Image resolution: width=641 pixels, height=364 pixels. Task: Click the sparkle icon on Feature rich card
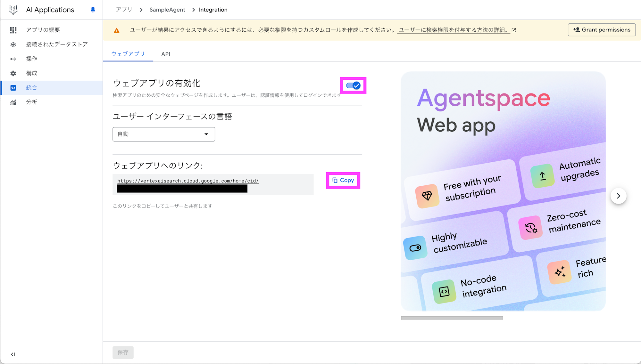(560, 272)
